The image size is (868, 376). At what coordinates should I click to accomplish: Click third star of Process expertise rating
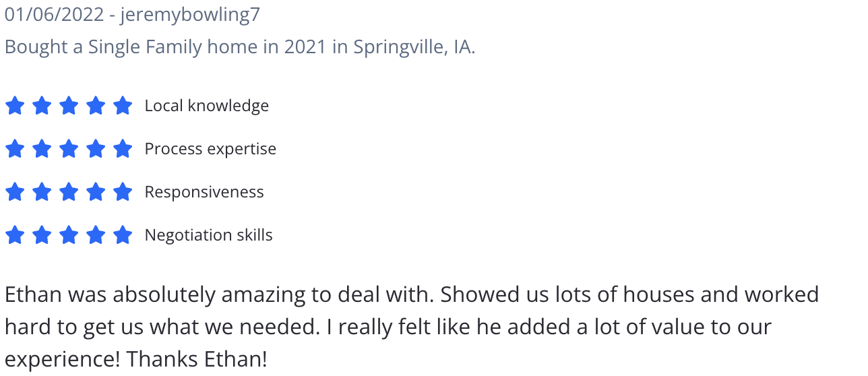click(69, 149)
